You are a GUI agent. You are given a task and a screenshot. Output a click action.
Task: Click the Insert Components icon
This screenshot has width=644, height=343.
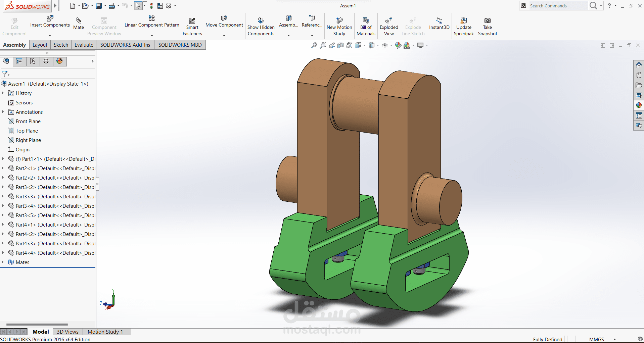pyautogui.click(x=50, y=18)
